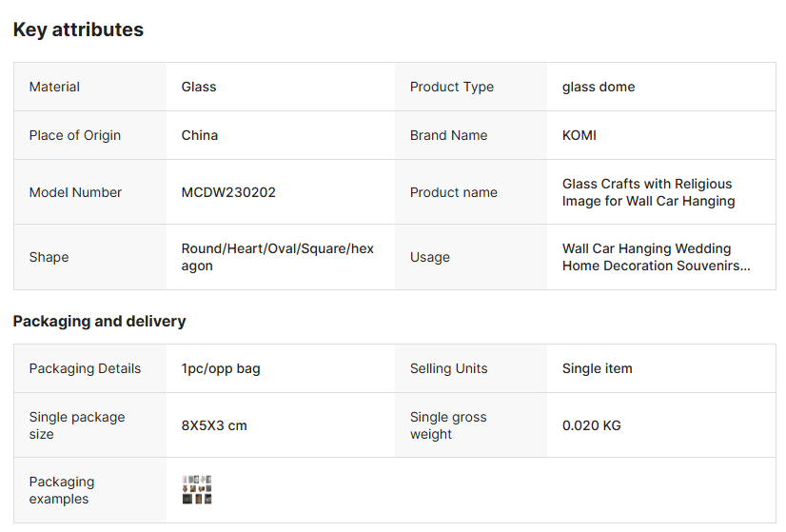Open the packaging examples thumbnail image
Screen dimensions: 786x532
point(197,489)
